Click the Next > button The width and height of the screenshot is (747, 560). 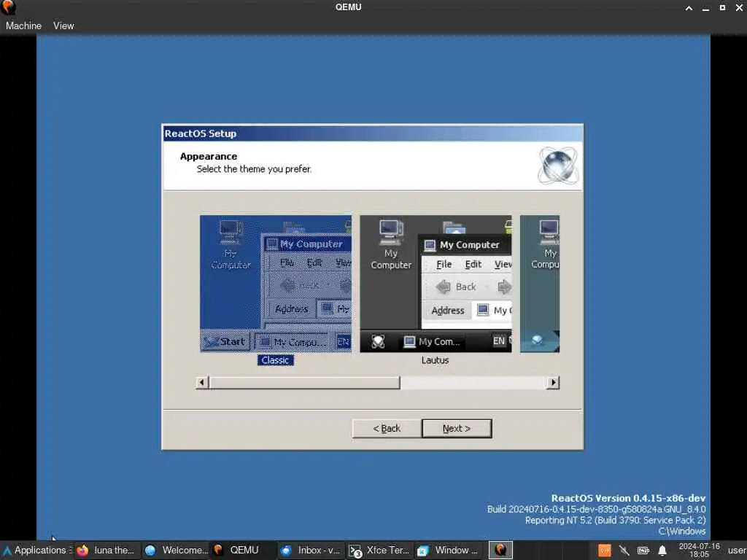pos(457,428)
